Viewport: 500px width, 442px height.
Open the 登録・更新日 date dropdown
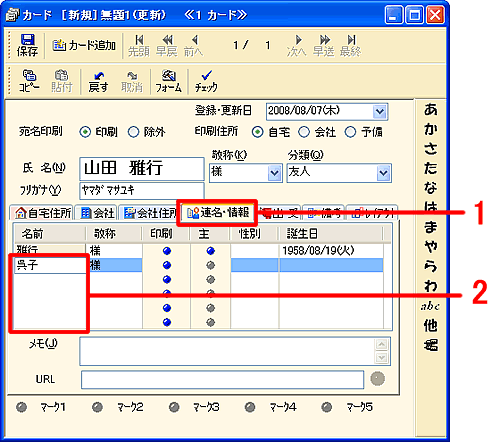379,111
